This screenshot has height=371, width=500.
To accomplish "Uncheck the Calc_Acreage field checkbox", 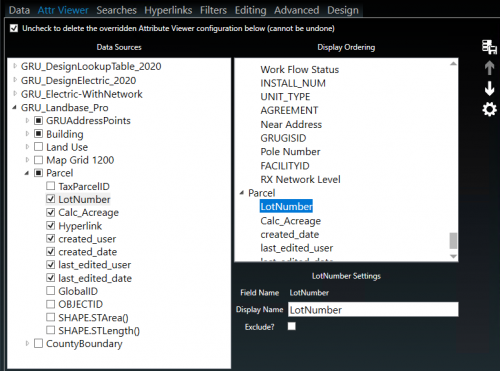I will pos(51,212).
